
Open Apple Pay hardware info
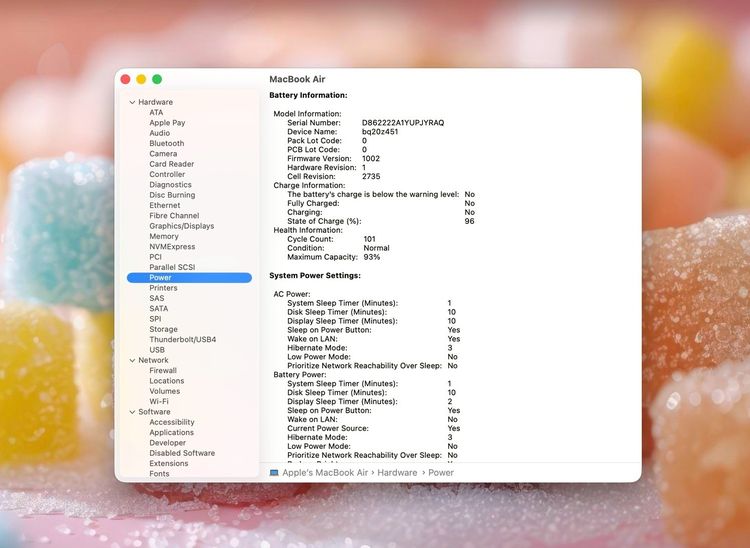(167, 123)
